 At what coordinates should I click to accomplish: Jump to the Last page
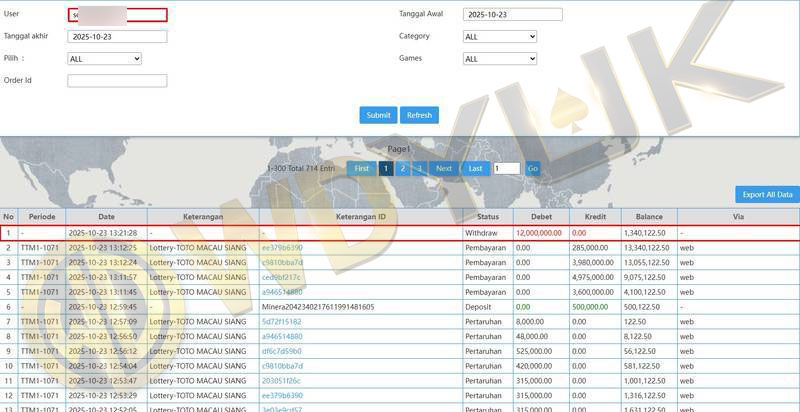point(475,168)
